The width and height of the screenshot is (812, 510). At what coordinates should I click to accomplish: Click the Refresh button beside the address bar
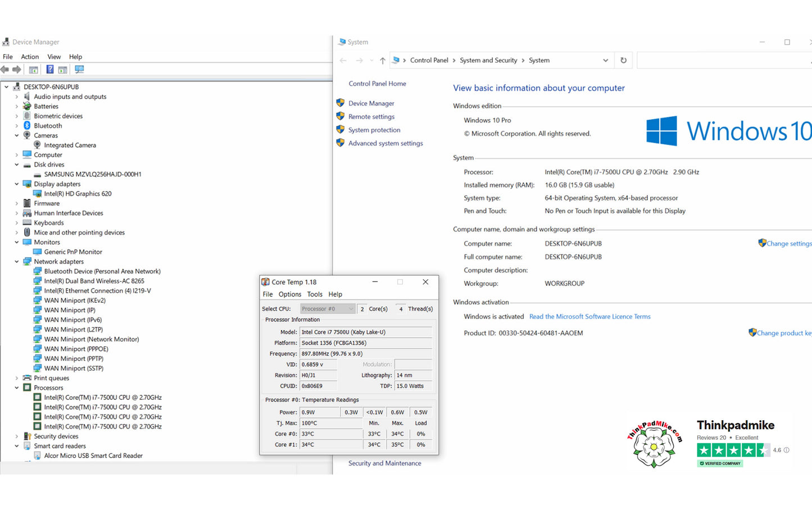click(623, 61)
